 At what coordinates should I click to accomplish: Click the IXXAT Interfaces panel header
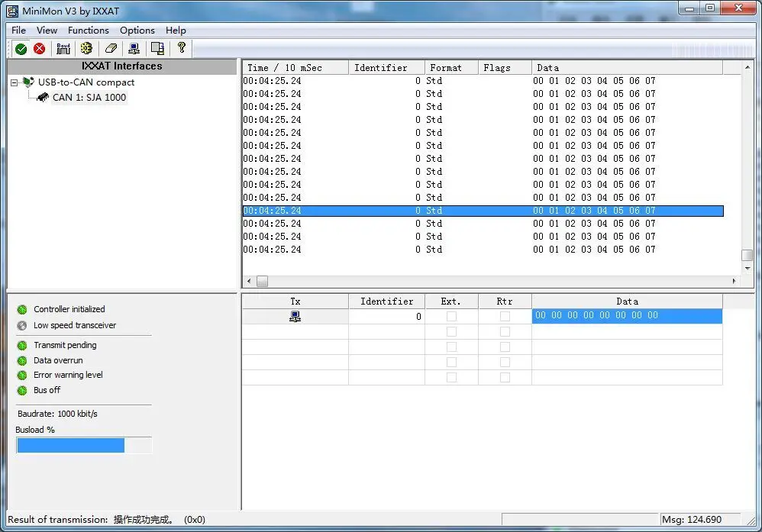click(x=122, y=66)
